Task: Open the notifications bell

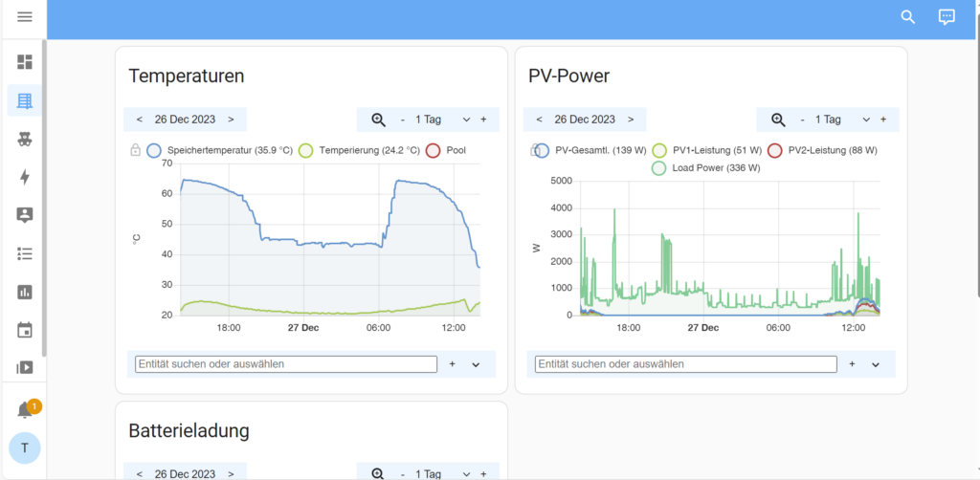Action: click(25, 410)
